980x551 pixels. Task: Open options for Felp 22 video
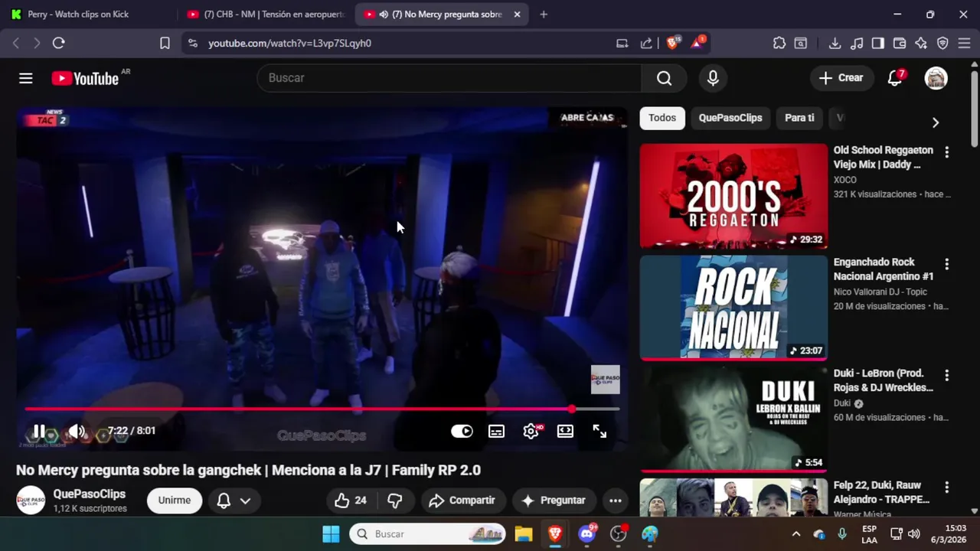click(947, 487)
